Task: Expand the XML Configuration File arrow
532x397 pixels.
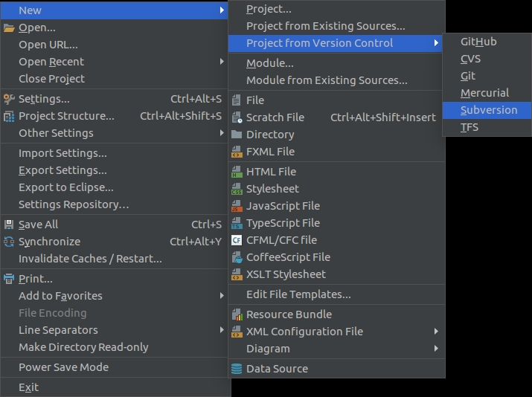Action: point(436,332)
